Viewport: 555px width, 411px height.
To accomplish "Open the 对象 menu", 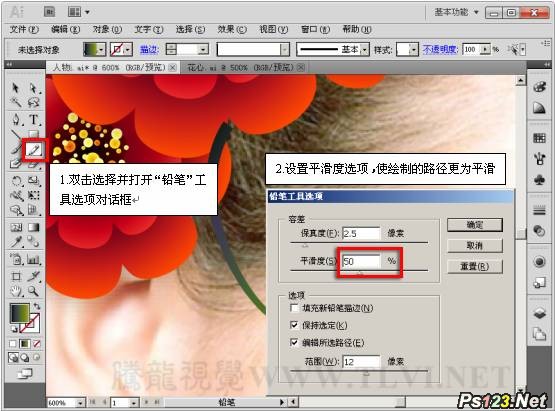I will 107,29.
